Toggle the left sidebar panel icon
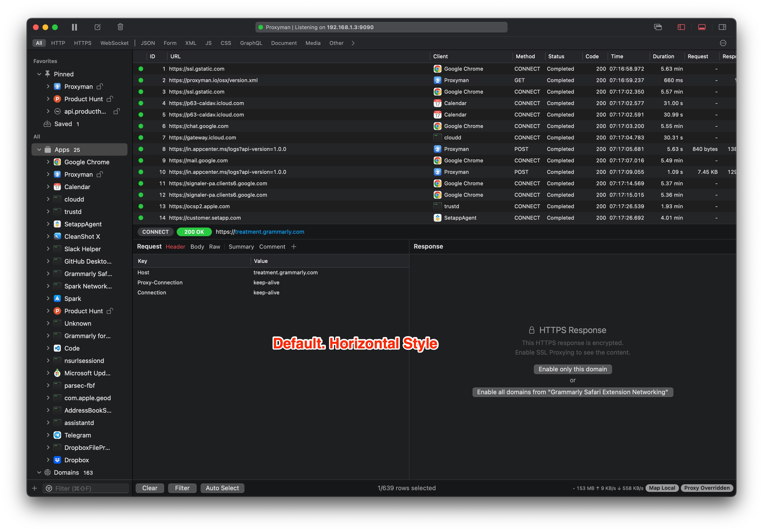This screenshot has width=763, height=532. click(681, 27)
